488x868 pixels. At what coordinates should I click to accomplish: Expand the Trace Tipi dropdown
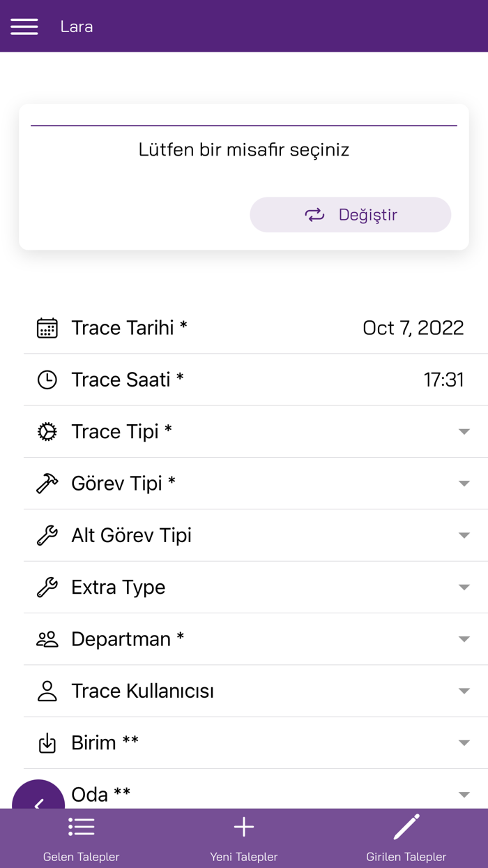464,432
